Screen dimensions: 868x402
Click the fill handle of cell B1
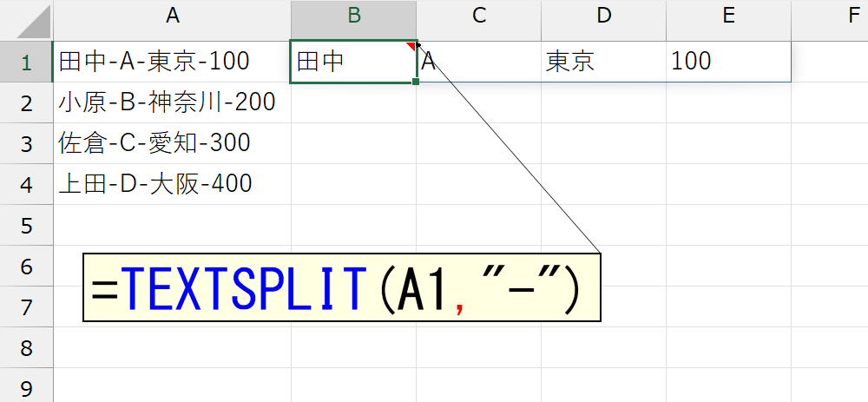tap(416, 82)
